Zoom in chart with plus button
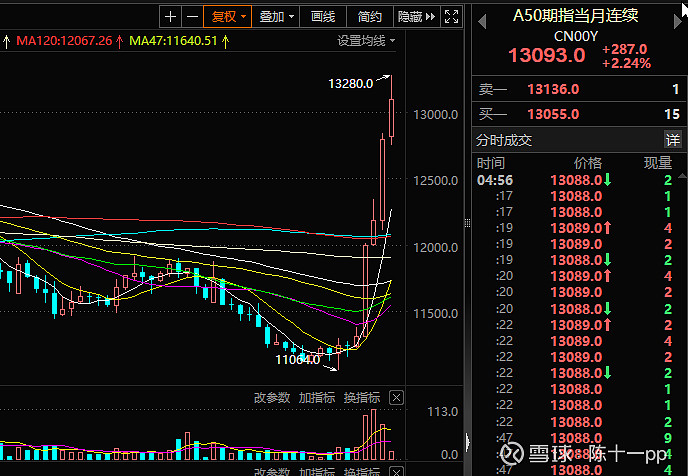 [170, 16]
